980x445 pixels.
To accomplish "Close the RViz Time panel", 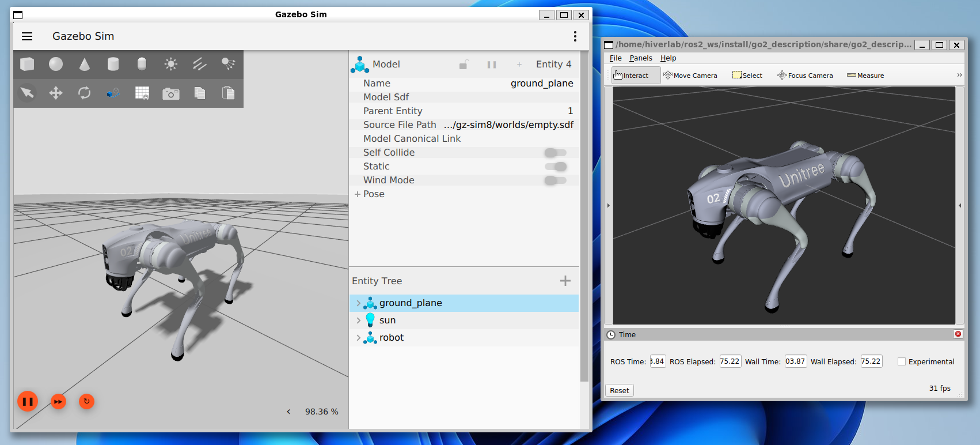I will click(x=958, y=334).
